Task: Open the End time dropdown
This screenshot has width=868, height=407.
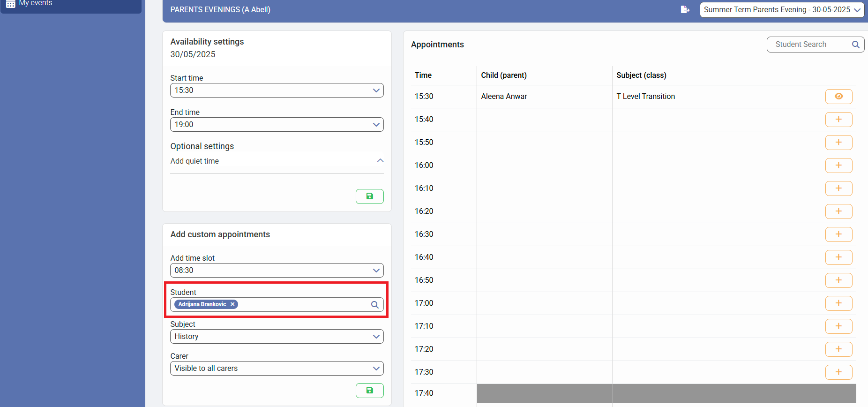Action: click(x=277, y=125)
